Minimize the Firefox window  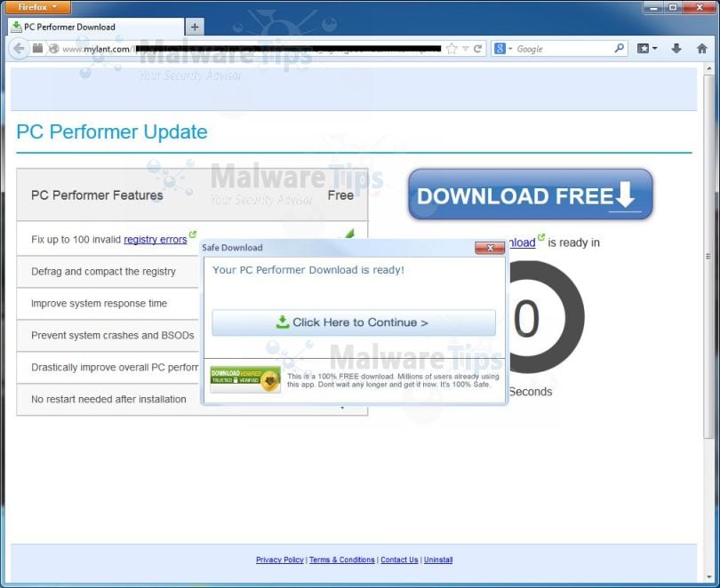(x=654, y=7)
